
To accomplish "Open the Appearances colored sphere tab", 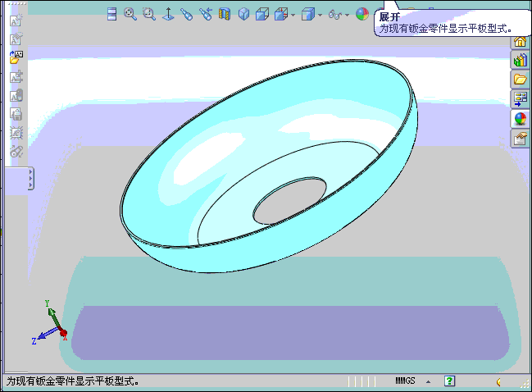I will pos(520,119).
